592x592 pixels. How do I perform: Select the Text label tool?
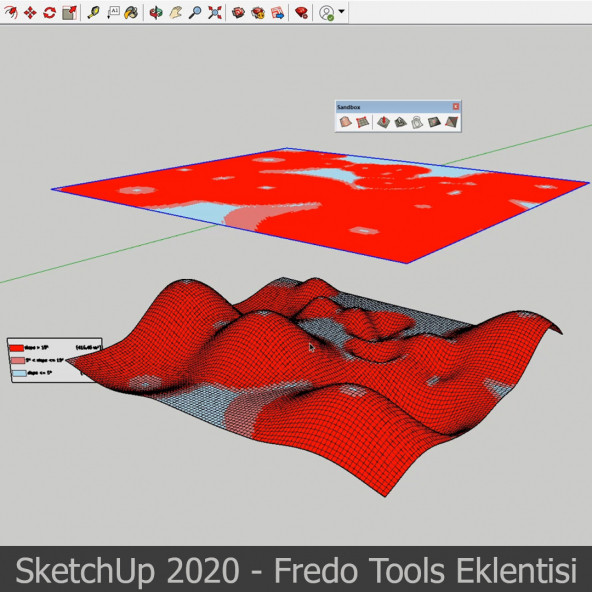click(113, 12)
